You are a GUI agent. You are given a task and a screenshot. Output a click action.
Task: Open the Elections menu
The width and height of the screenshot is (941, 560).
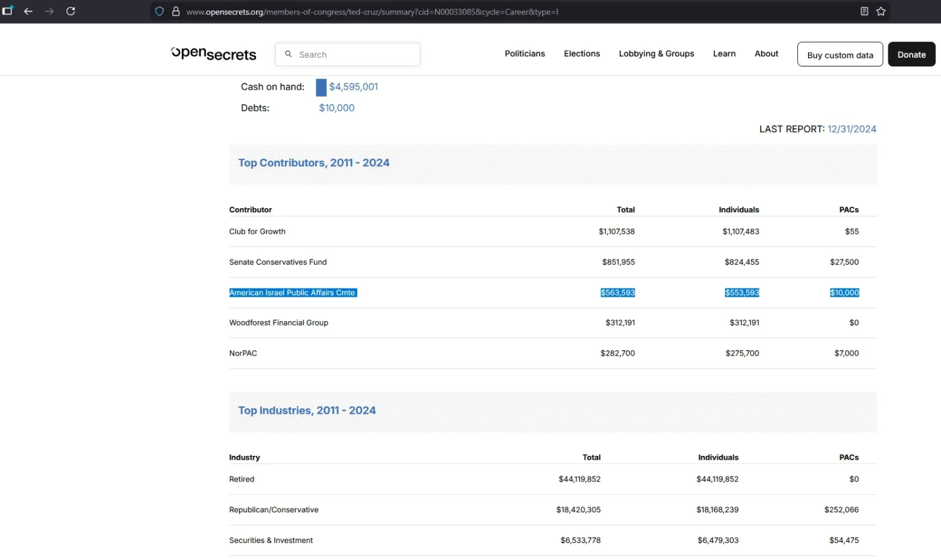pos(582,54)
